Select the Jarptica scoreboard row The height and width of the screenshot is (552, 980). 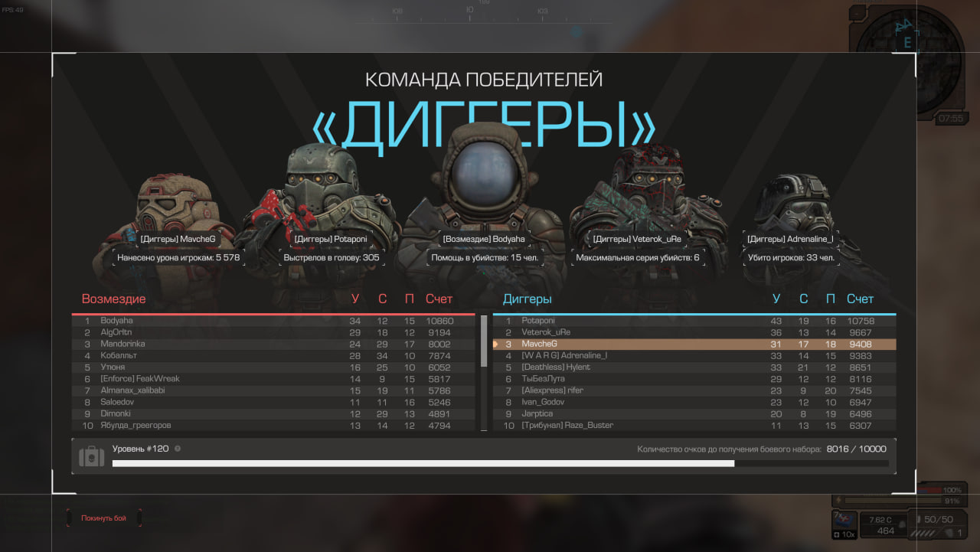pos(694,413)
